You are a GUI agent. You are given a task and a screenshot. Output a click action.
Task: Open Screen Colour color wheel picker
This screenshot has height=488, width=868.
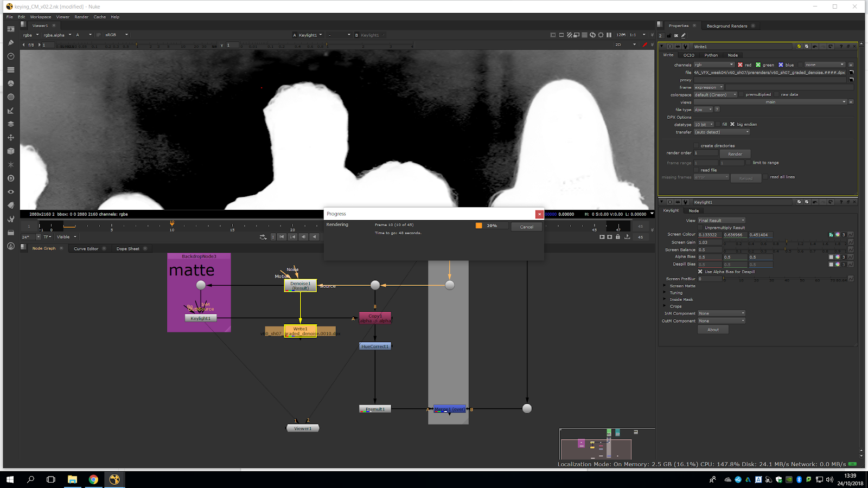click(838, 235)
